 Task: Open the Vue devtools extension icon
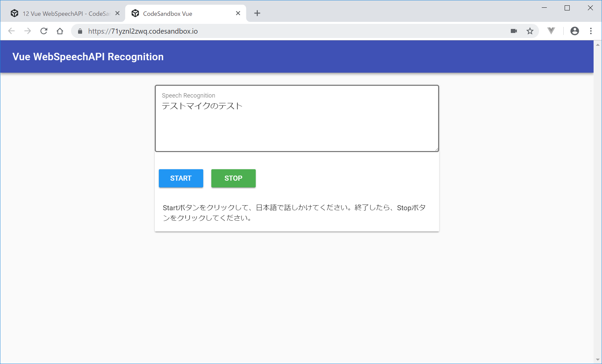[551, 31]
